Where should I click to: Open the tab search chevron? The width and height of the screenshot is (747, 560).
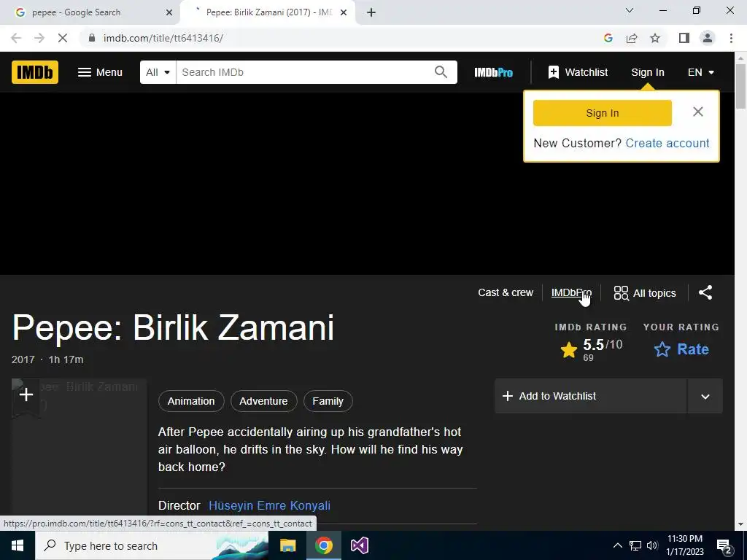[x=630, y=10]
